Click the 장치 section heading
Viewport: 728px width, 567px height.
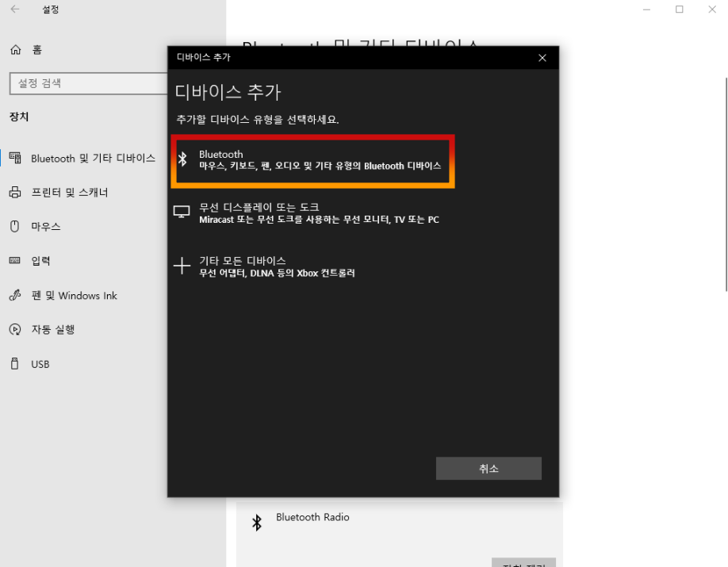tap(19, 117)
